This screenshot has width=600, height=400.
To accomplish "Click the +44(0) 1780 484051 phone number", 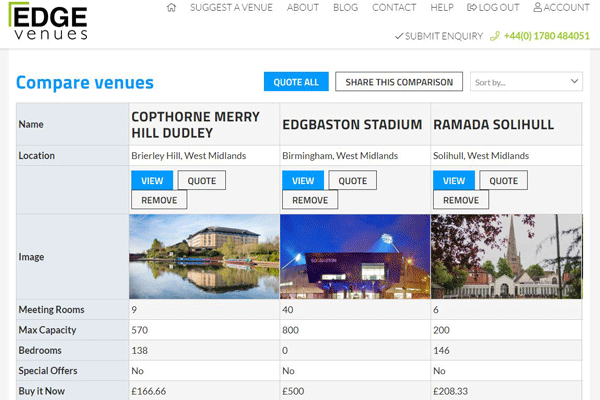I will tap(546, 36).
